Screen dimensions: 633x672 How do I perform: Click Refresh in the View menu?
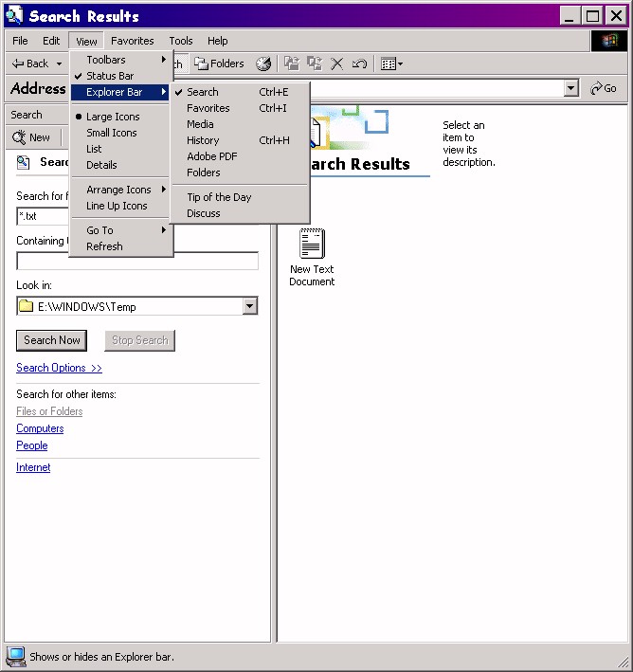point(120,246)
